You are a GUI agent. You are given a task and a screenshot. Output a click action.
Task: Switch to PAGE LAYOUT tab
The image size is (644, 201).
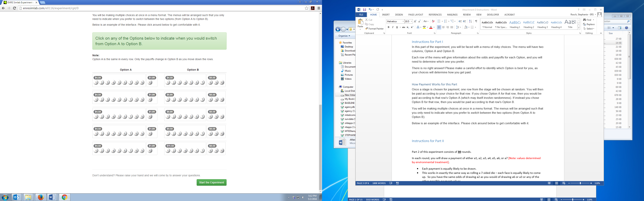[x=416, y=15]
